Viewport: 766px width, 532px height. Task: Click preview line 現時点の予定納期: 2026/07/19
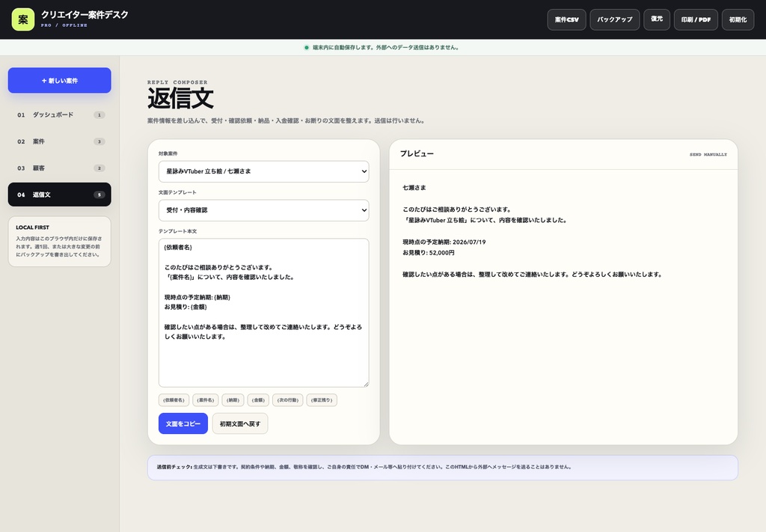(444, 242)
